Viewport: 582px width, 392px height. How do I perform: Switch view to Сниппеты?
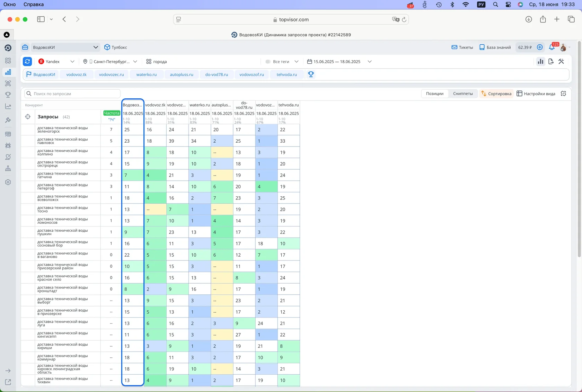[463, 93]
